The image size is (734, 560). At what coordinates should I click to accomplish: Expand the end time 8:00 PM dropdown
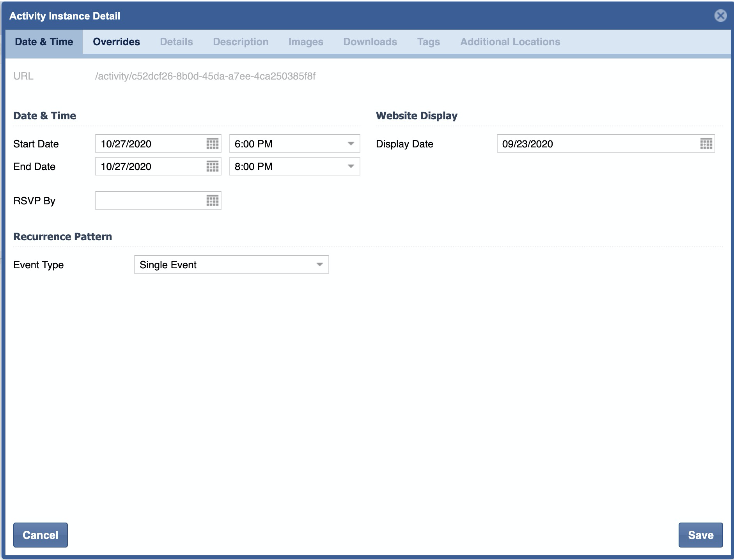coord(351,167)
